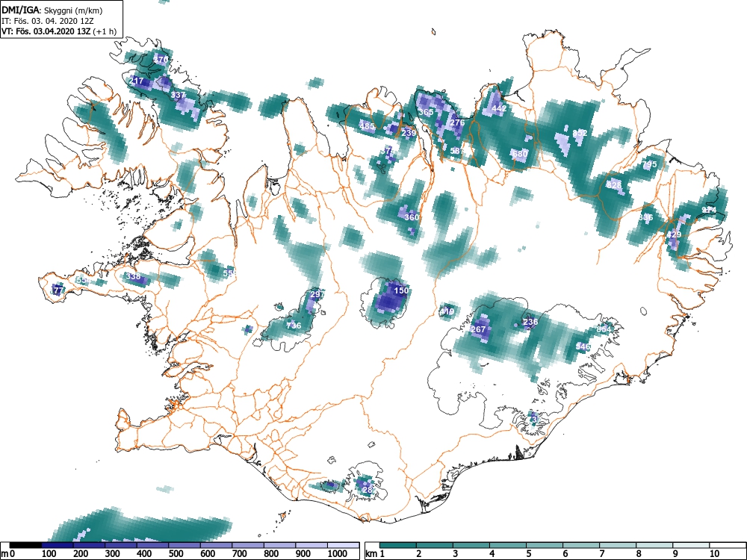Image resolution: width=747 pixels, height=560 pixels.
Task: Click the '1000' label on the metre legend
Action: (338, 554)
